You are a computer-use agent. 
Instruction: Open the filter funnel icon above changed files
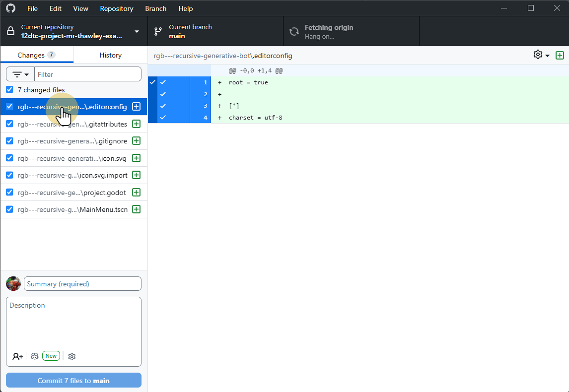point(20,73)
